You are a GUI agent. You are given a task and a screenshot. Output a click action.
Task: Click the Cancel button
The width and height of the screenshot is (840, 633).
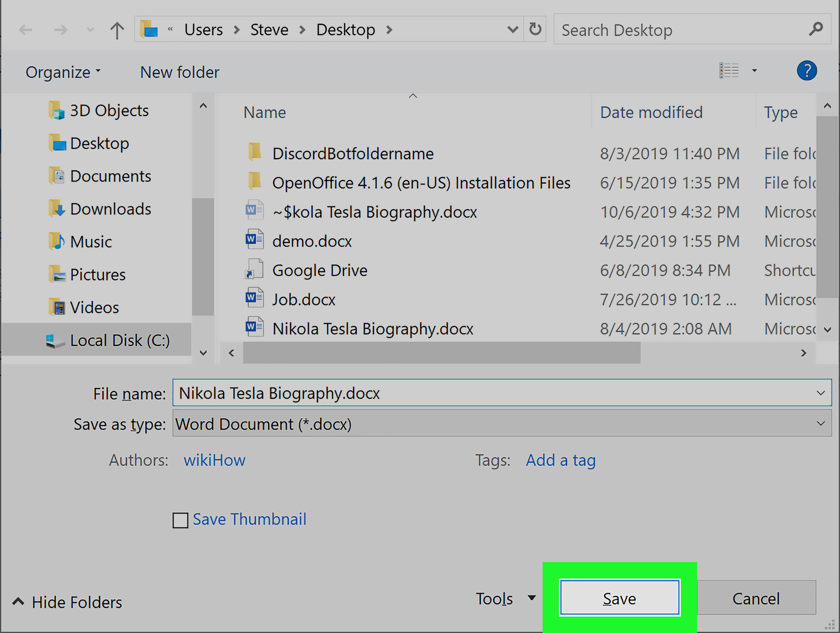756,598
